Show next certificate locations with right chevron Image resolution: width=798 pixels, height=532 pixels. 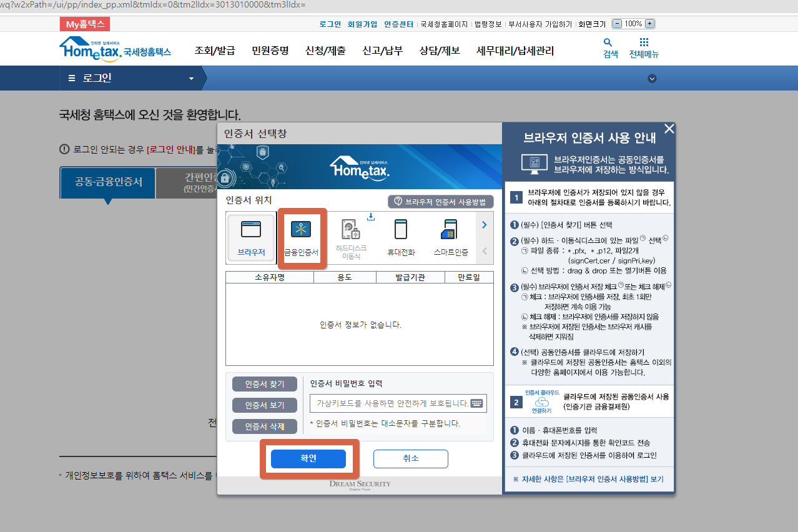click(485, 225)
